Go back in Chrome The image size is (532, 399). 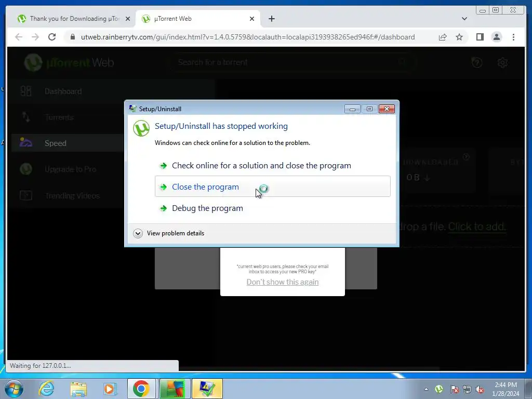coord(19,37)
